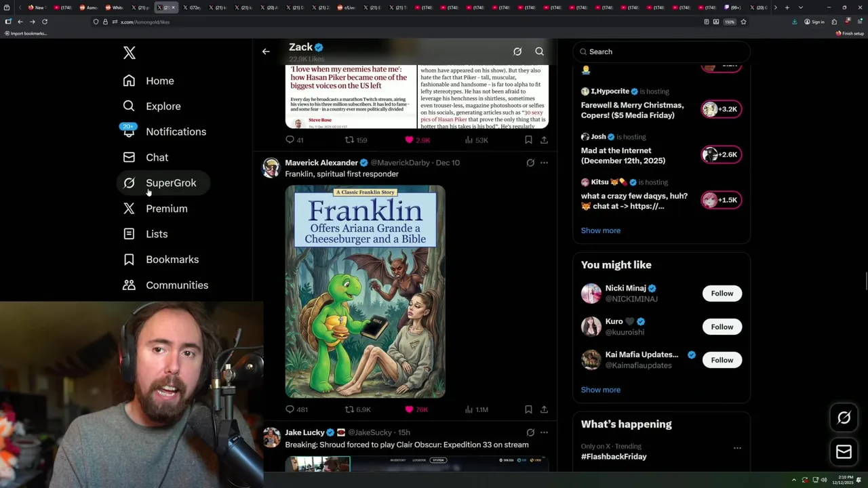Bookmark the Franklin post
The width and height of the screenshot is (868, 488).
(x=528, y=409)
